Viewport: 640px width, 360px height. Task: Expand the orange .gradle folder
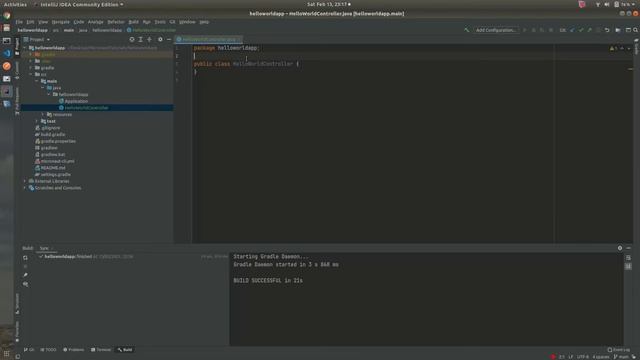click(31, 54)
